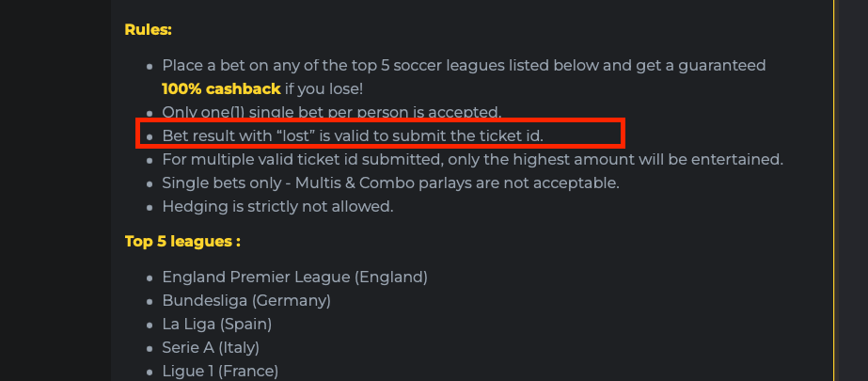This screenshot has width=868, height=381.
Task: Click the bold "100% cashback" text
Action: point(221,88)
